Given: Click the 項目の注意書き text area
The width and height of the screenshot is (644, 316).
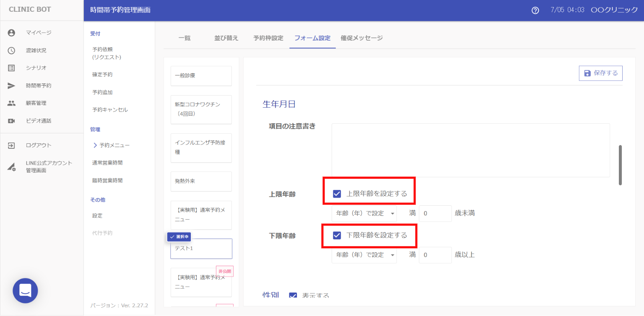Looking at the screenshot, I should click(x=470, y=150).
